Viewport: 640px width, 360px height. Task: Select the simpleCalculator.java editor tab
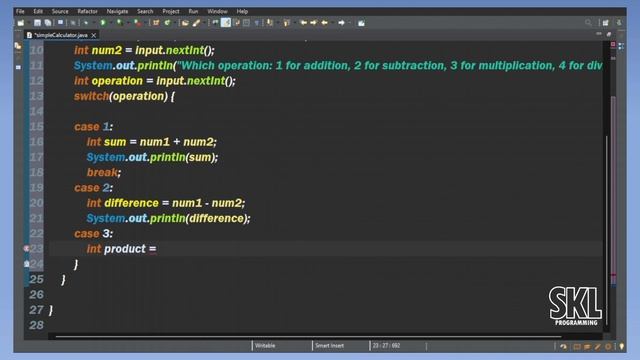[x=60, y=35]
